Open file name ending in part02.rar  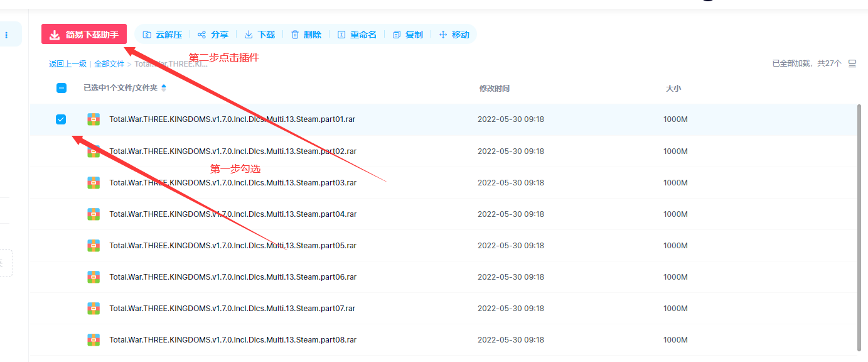coord(233,151)
